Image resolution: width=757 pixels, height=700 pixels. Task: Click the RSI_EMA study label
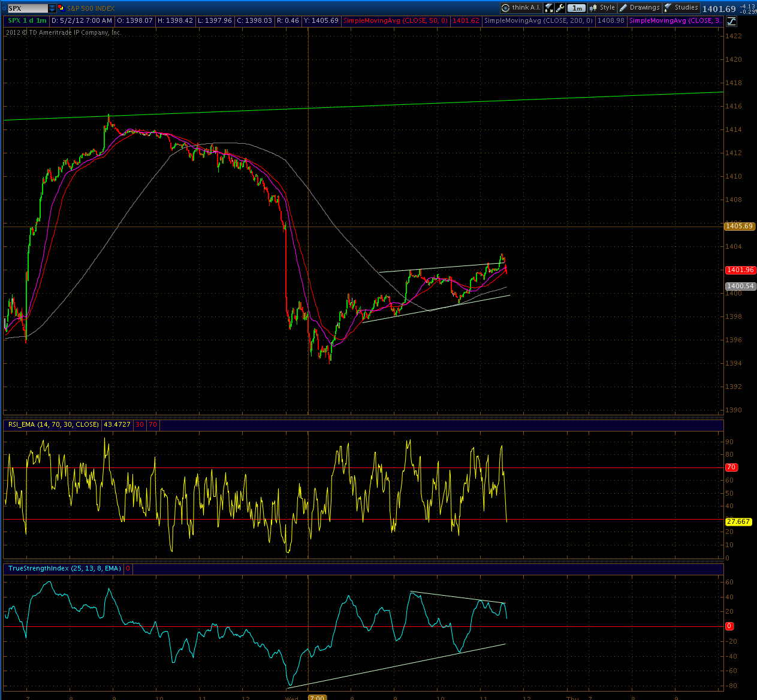pyautogui.click(x=53, y=424)
